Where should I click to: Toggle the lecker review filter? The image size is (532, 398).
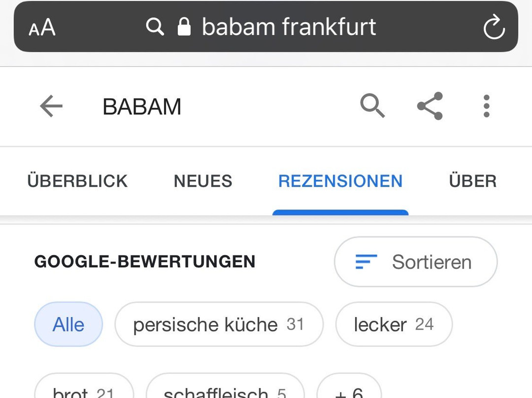click(x=394, y=325)
